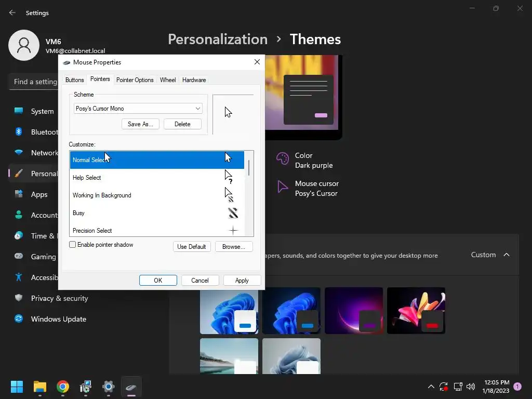Open the System settings icon

(19, 111)
